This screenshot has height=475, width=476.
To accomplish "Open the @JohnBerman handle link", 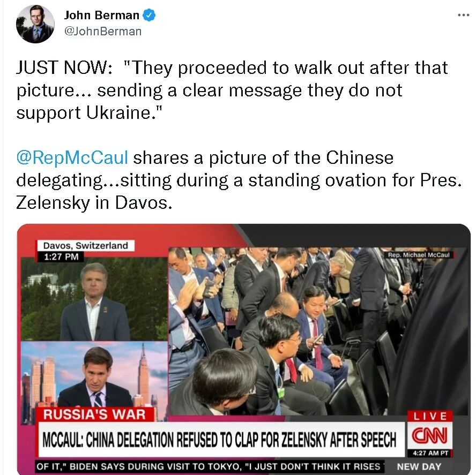I will [102, 31].
